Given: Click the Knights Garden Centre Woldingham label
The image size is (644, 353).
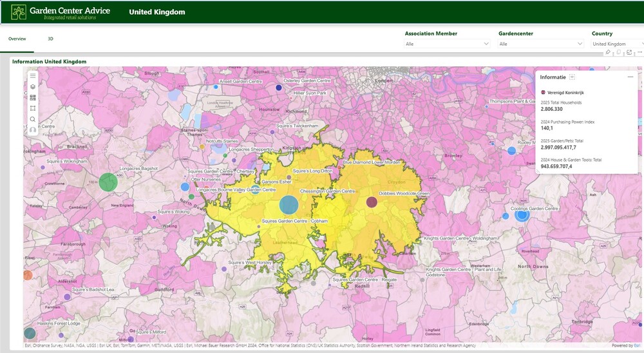Looking at the screenshot, I should pos(460,238).
